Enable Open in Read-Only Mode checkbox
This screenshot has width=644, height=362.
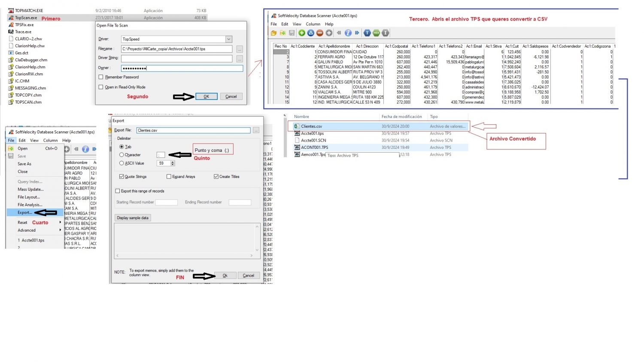[x=101, y=87]
